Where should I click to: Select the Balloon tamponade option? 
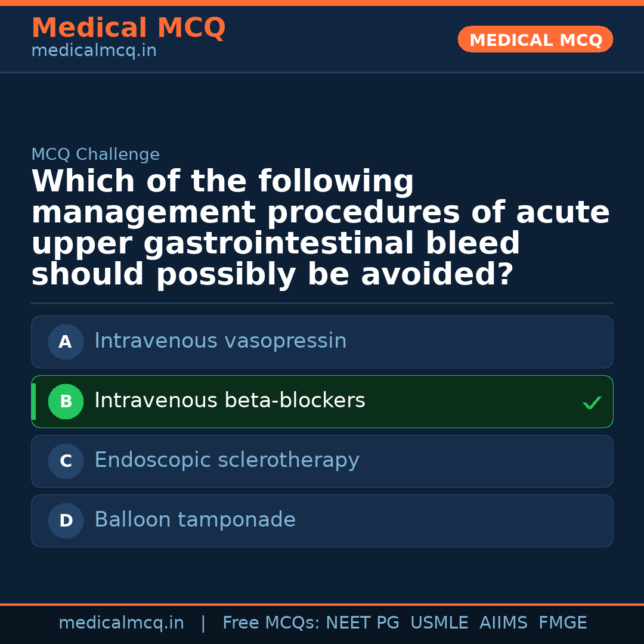click(x=195, y=520)
